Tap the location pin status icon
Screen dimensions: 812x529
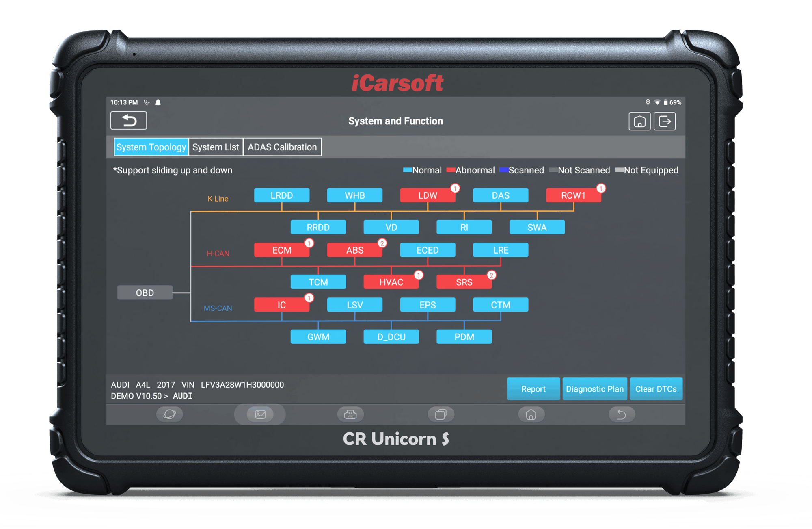click(x=648, y=102)
